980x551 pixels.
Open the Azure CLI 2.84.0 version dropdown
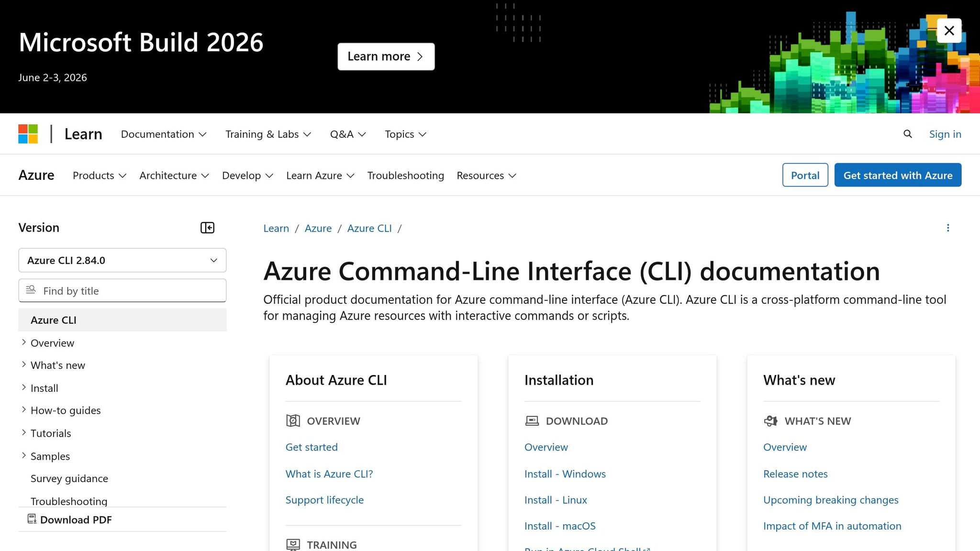[122, 260]
